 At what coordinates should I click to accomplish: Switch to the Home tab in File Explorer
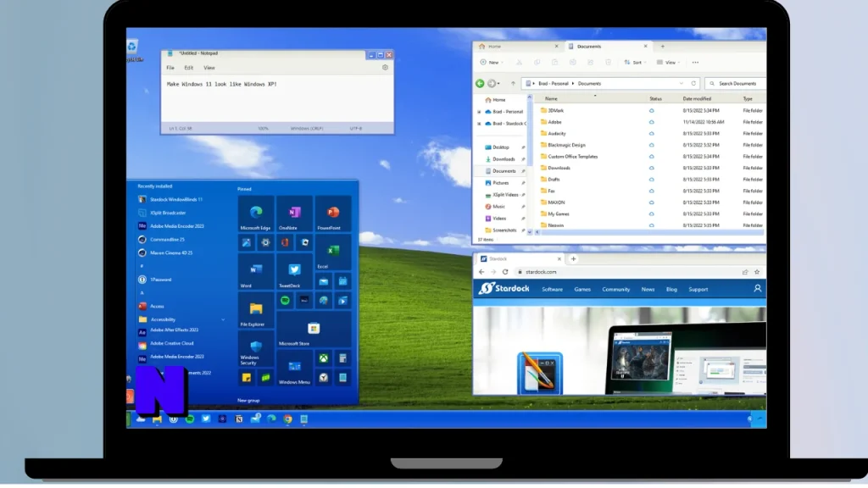[518, 47]
